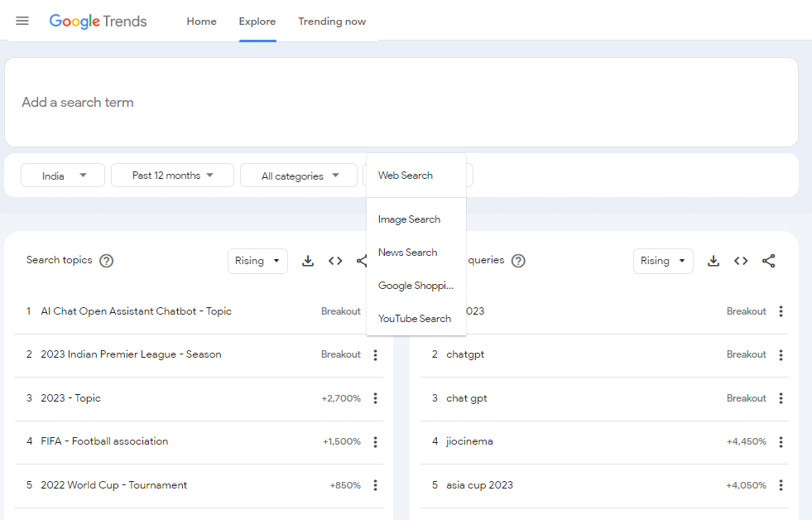Viewport: 812px width, 520px height.
Task: Open options for FIFA - Football association row
Action: click(376, 442)
